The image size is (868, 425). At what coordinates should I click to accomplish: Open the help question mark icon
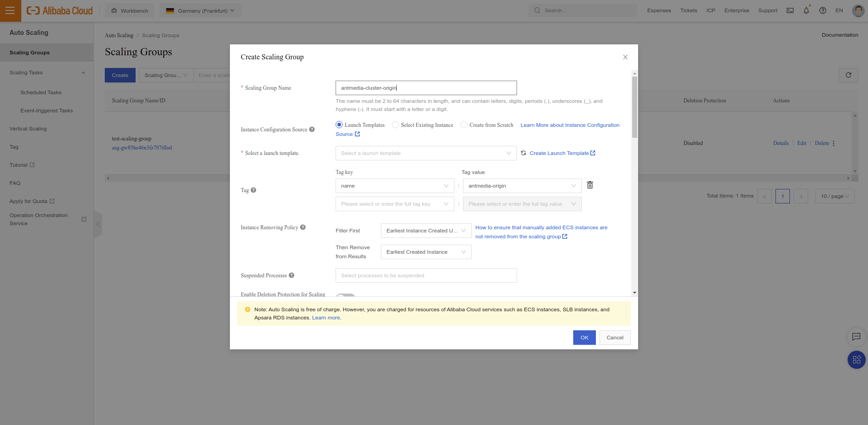tap(823, 10)
